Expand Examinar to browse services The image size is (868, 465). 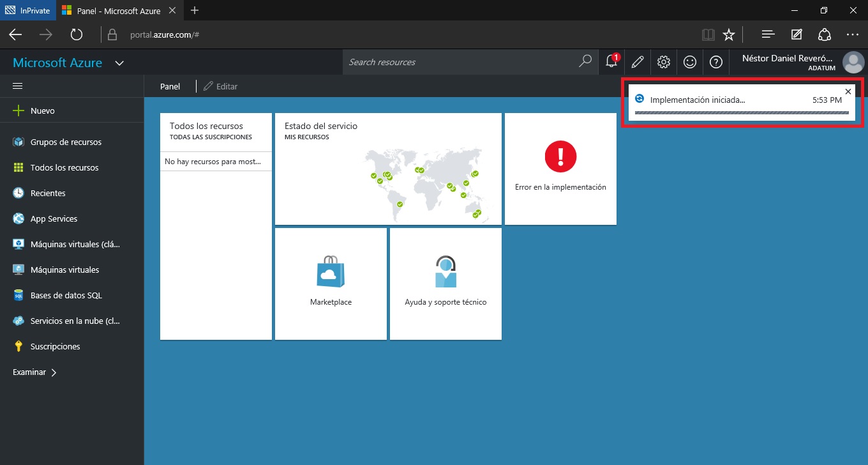(x=34, y=372)
